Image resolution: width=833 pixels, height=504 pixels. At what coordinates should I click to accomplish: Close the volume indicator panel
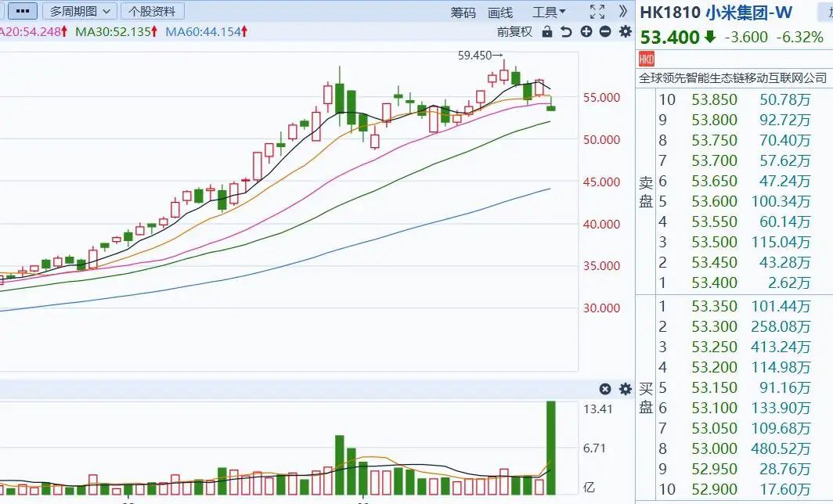(605, 389)
